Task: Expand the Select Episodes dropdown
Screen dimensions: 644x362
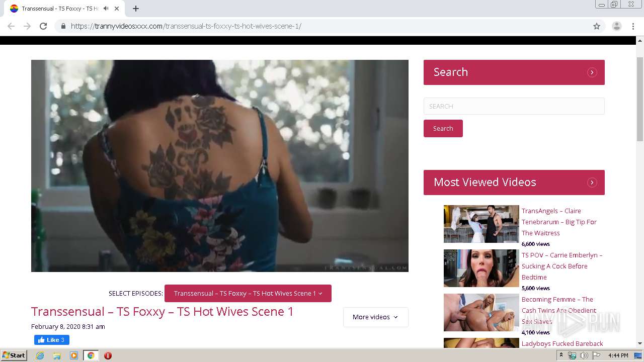Action: (x=248, y=294)
